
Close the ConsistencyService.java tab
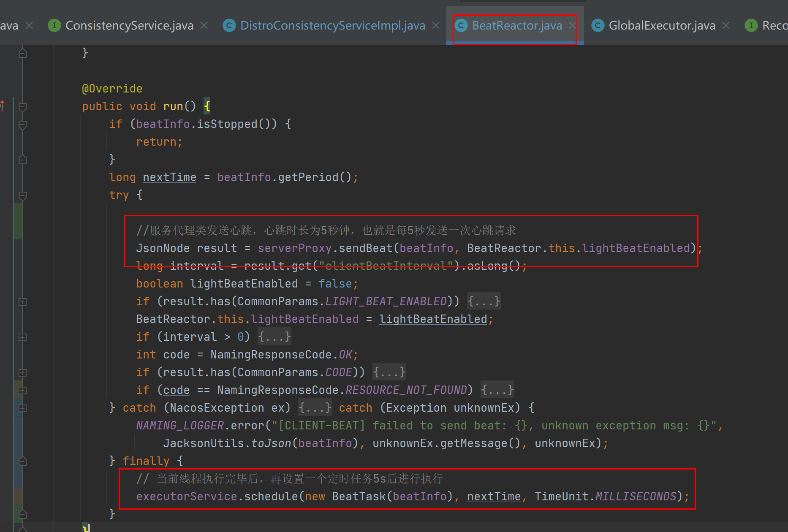pyautogui.click(x=204, y=26)
